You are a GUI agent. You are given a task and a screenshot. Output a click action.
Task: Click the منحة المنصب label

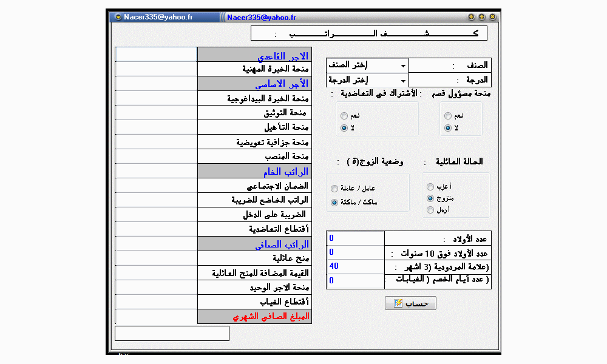(x=287, y=157)
